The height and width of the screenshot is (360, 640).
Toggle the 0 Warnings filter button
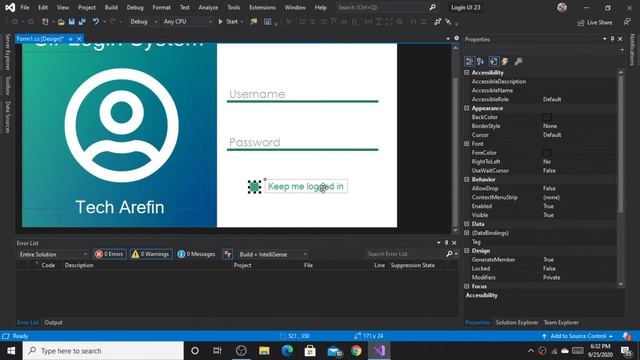click(151, 254)
